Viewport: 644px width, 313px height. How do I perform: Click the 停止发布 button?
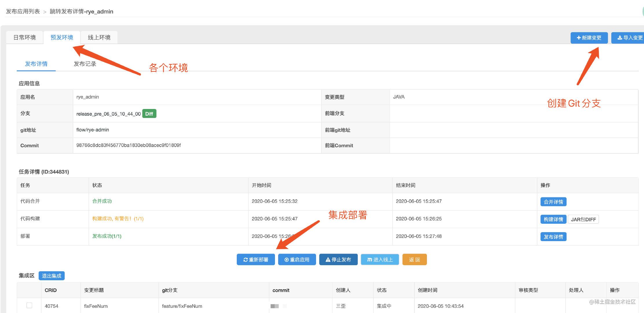(x=338, y=259)
